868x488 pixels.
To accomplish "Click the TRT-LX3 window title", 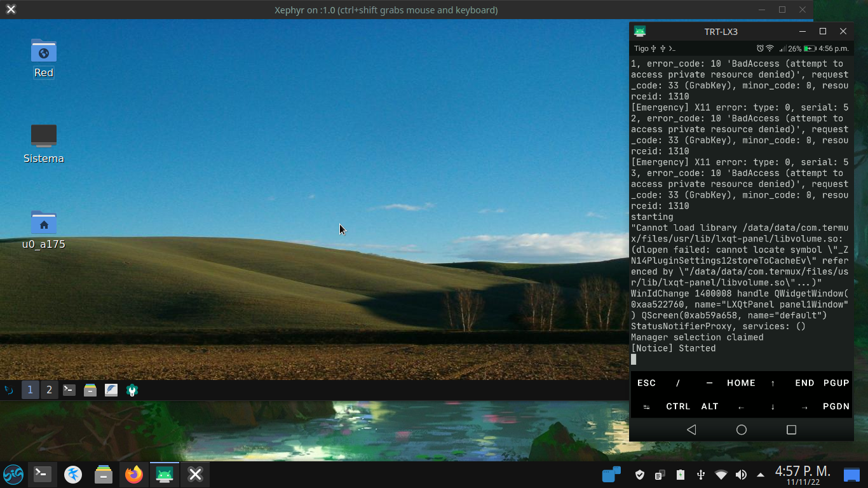I will pos(721,31).
